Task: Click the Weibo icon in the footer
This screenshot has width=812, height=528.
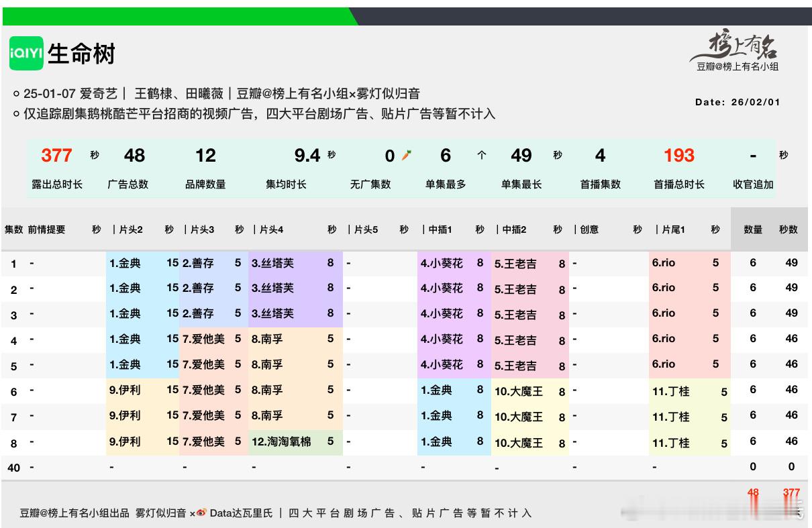Action: pos(202,513)
